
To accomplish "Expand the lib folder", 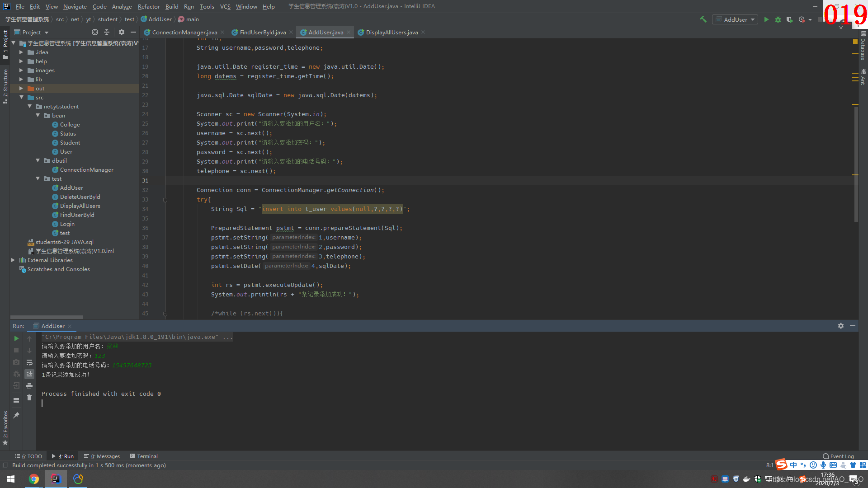I will tap(21, 79).
